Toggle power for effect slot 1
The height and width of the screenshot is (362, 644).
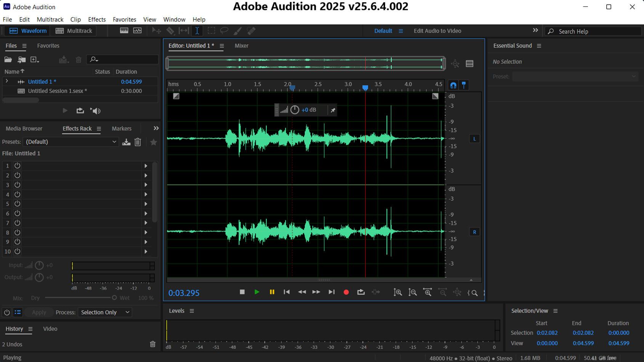pos(17,166)
